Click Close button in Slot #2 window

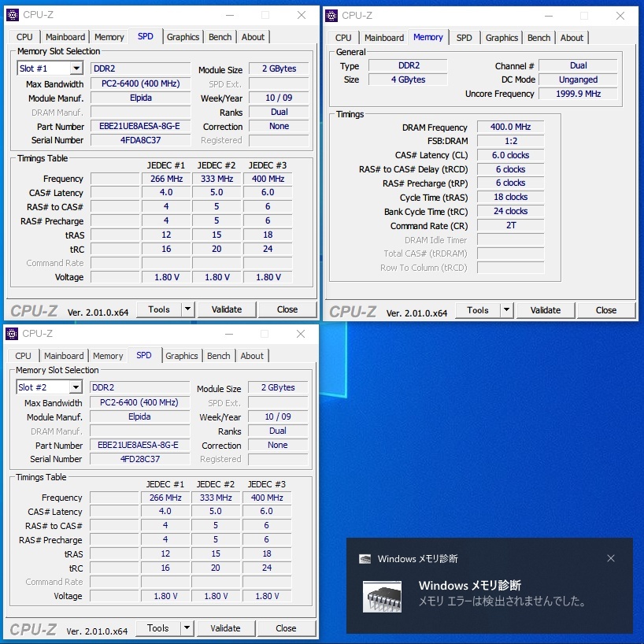[286, 628]
